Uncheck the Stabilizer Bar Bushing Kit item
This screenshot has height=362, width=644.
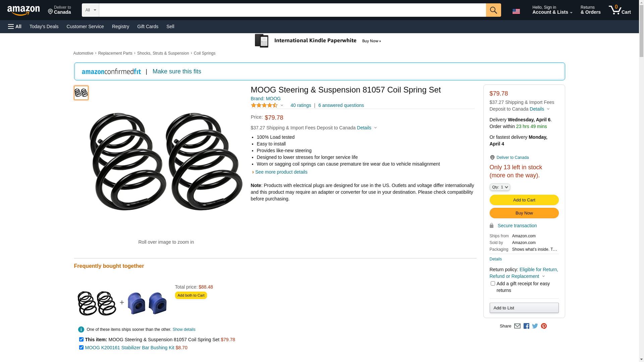point(81,348)
